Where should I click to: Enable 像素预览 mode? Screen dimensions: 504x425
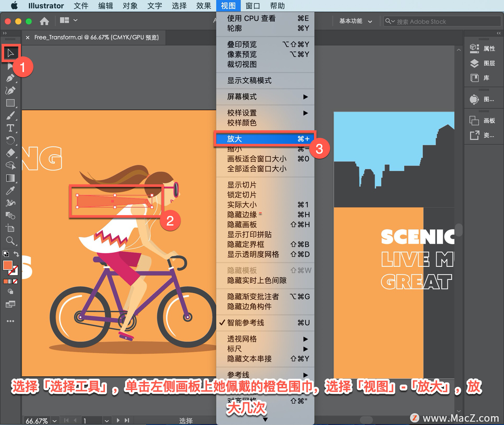(241, 57)
